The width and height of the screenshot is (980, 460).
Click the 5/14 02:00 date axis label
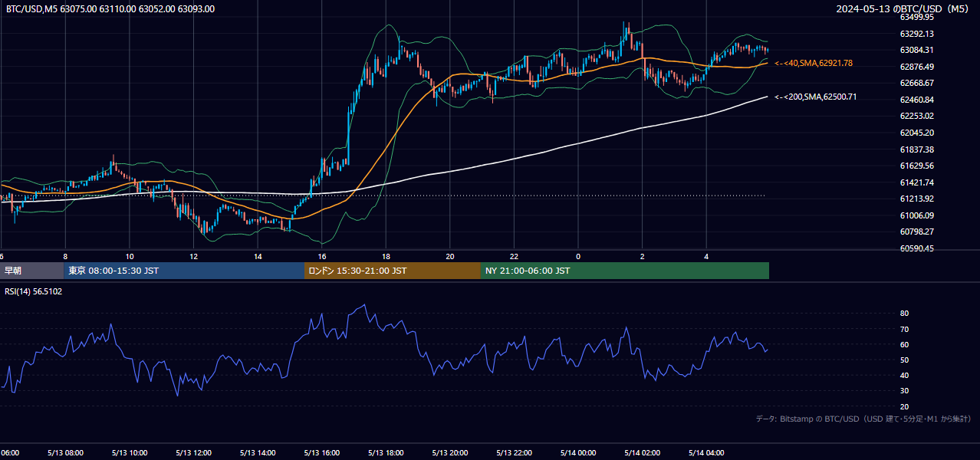[643, 453]
